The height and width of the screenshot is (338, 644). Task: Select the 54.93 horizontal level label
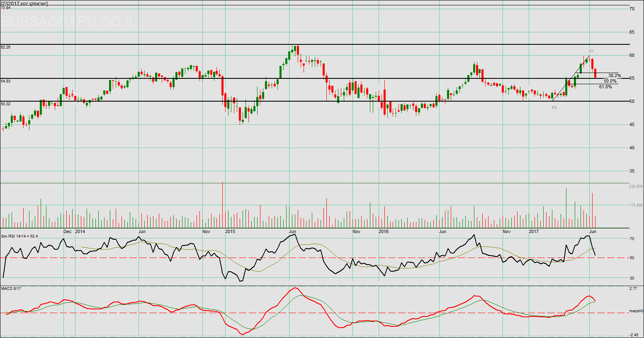[6, 81]
